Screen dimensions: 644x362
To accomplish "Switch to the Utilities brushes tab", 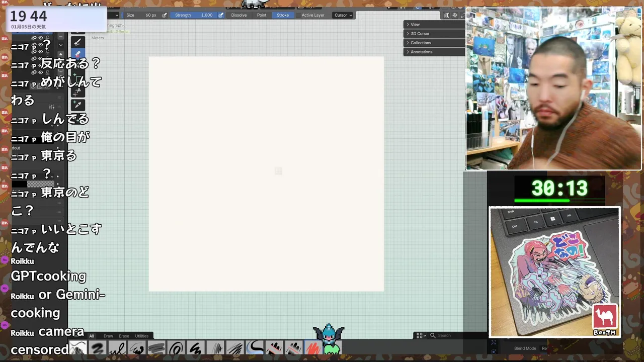I will pos(142,336).
